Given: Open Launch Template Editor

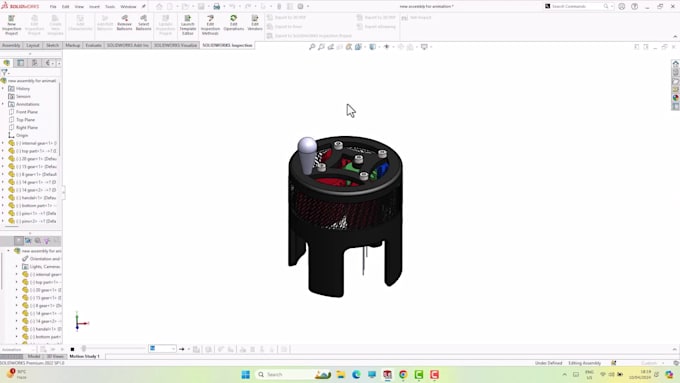Looking at the screenshot, I should pyautogui.click(x=188, y=25).
